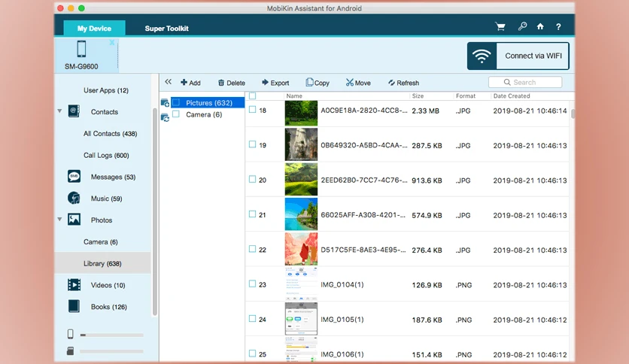629x364 pixels.
Task: Click the Contacts category icon
Action: pos(74,111)
